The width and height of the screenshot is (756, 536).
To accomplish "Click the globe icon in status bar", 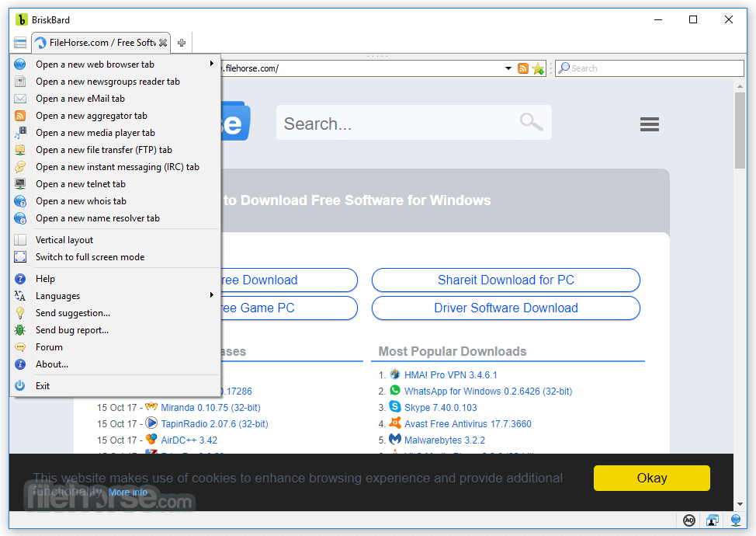I will point(736,520).
